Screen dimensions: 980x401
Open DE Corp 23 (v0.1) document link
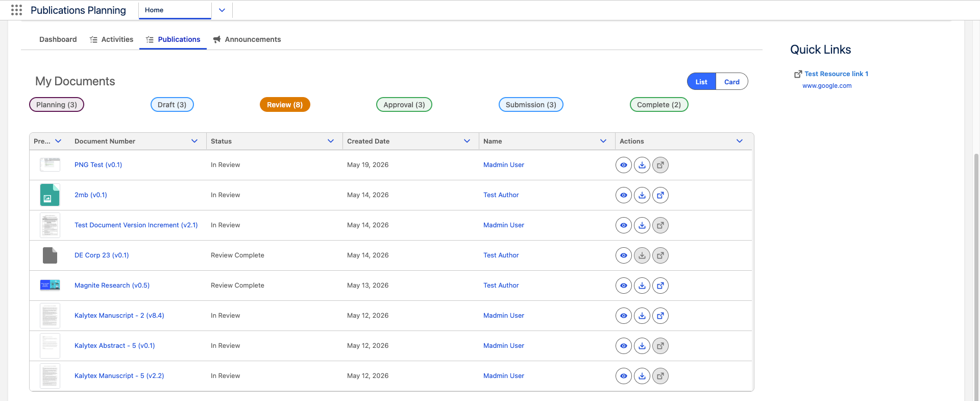coord(102,255)
